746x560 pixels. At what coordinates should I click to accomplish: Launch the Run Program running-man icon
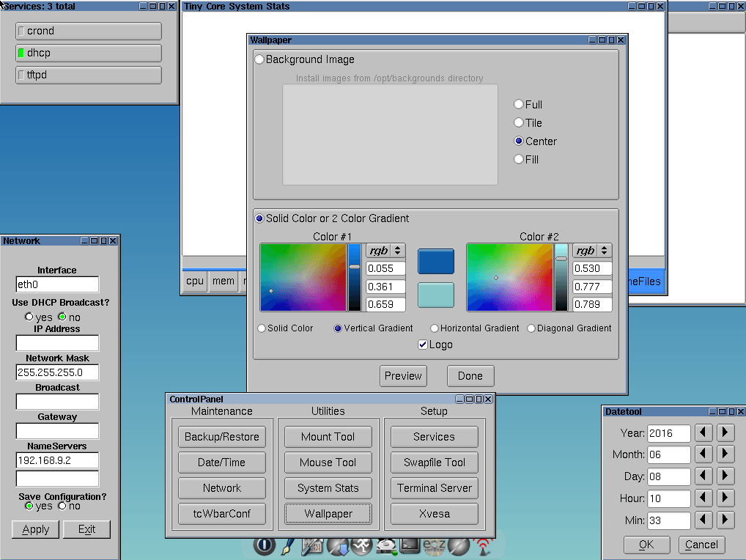tap(361, 546)
